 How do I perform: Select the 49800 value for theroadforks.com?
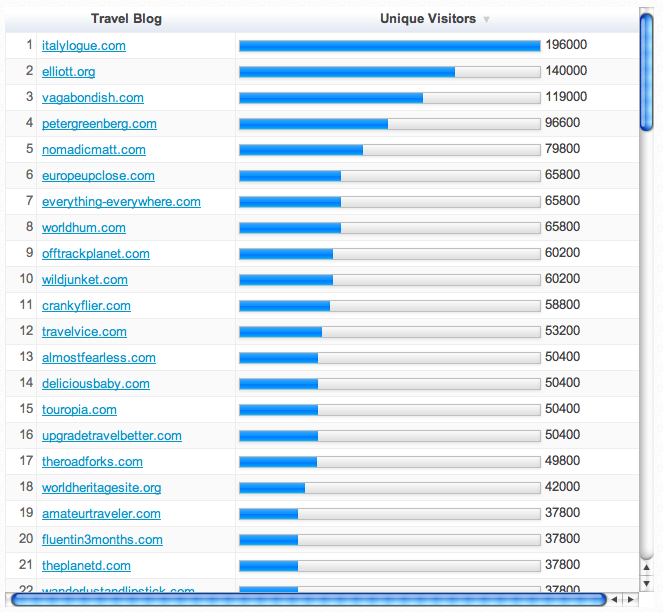563,461
